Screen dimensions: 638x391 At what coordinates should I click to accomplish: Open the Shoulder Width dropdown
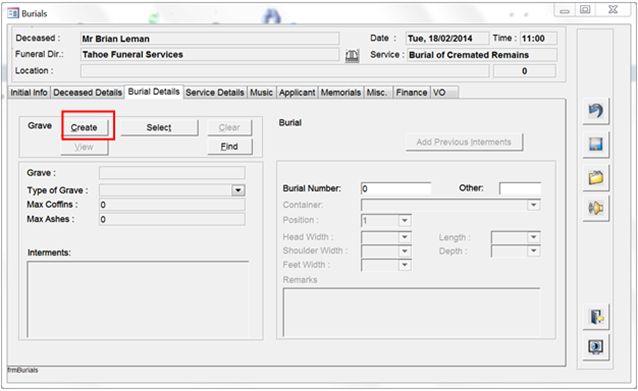click(404, 251)
